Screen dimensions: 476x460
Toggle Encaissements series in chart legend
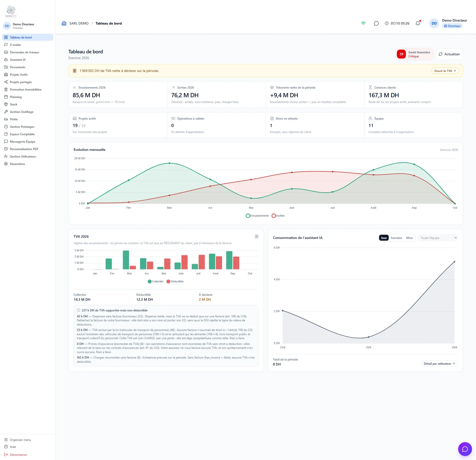tap(257, 216)
